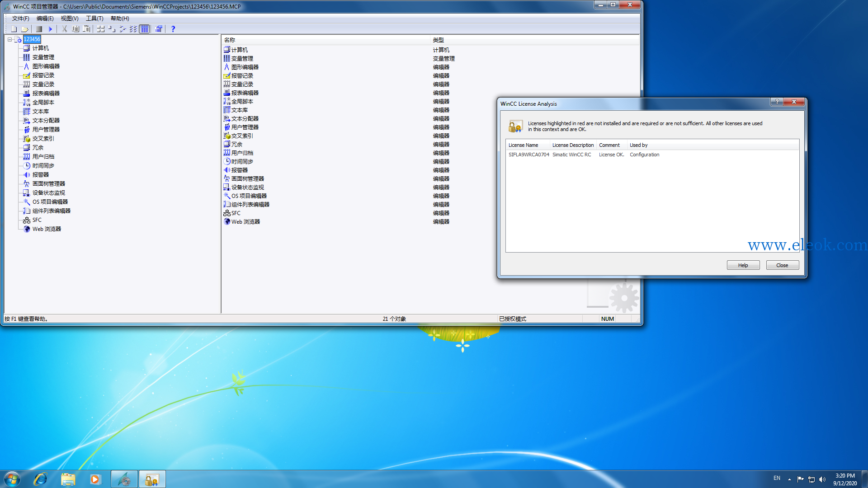Image resolution: width=868 pixels, height=488 pixels.
Task: Select 组件列表编辑器 in the left tree
Action: (x=52, y=211)
